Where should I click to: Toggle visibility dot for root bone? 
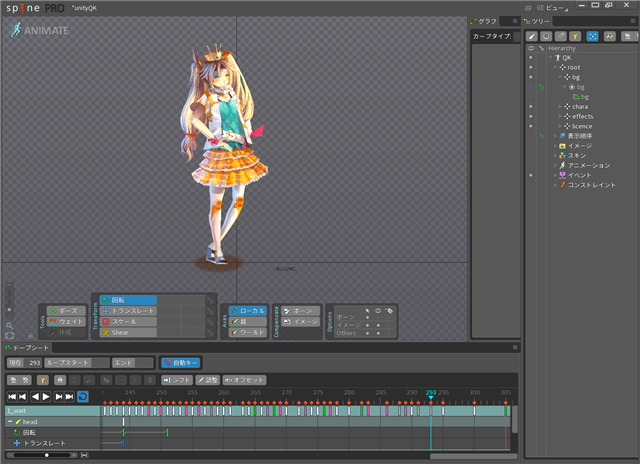tap(531, 67)
